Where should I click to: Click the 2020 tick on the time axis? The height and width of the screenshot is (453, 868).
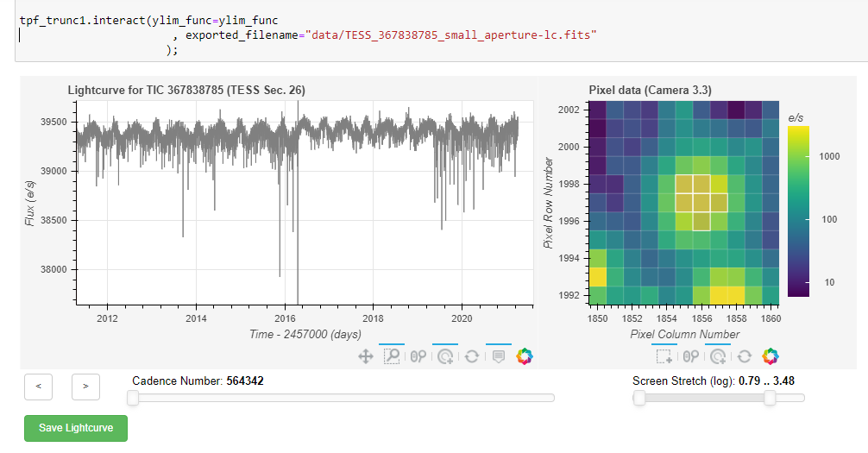(x=462, y=318)
